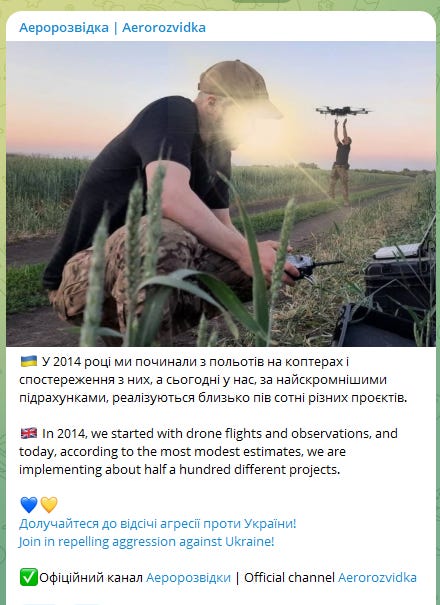Open the post photo in full view
Image resolution: width=440 pixels, height=605 pixels.
221,194
